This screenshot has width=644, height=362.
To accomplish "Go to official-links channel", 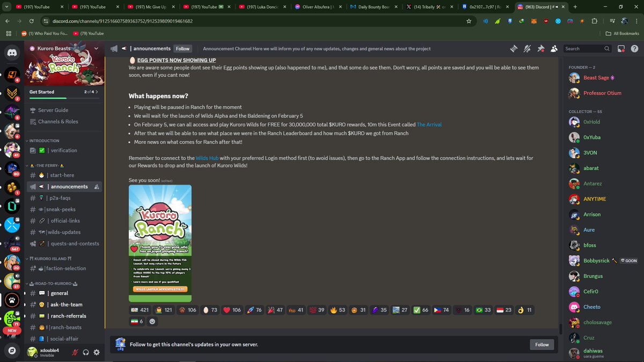I will coord(64,221).
